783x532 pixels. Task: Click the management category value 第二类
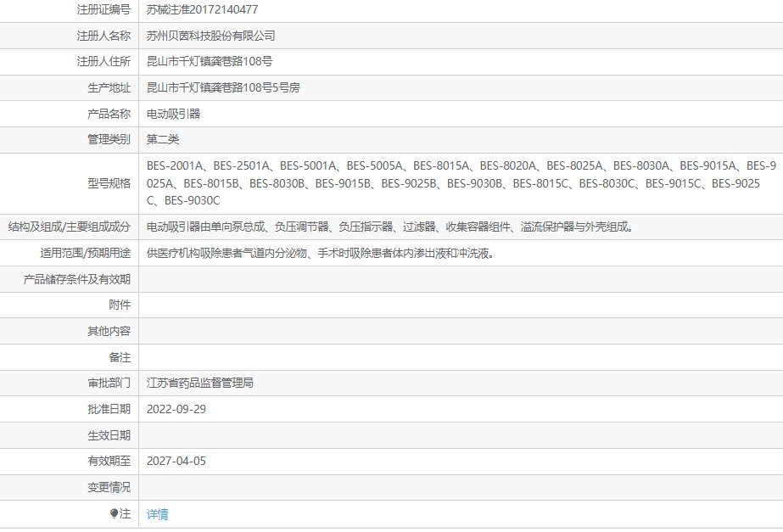click(x=163, y=139)
